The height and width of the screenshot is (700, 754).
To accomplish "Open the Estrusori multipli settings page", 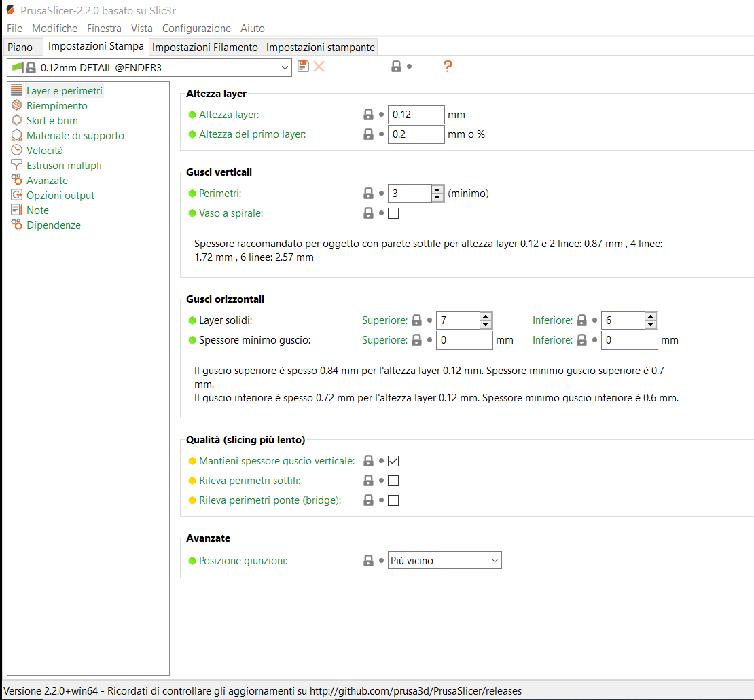I will 64,166.
